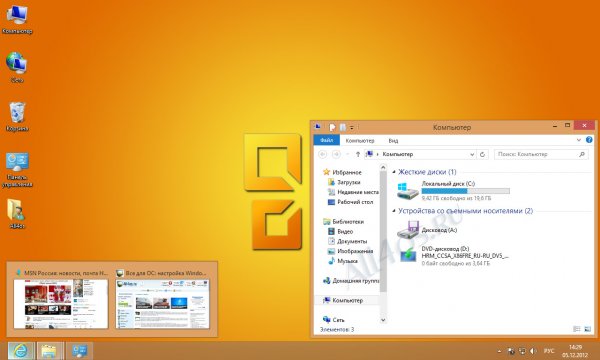Open the Компьютер ribbon tab
600x360 pixels.
[x=360, y=140]
